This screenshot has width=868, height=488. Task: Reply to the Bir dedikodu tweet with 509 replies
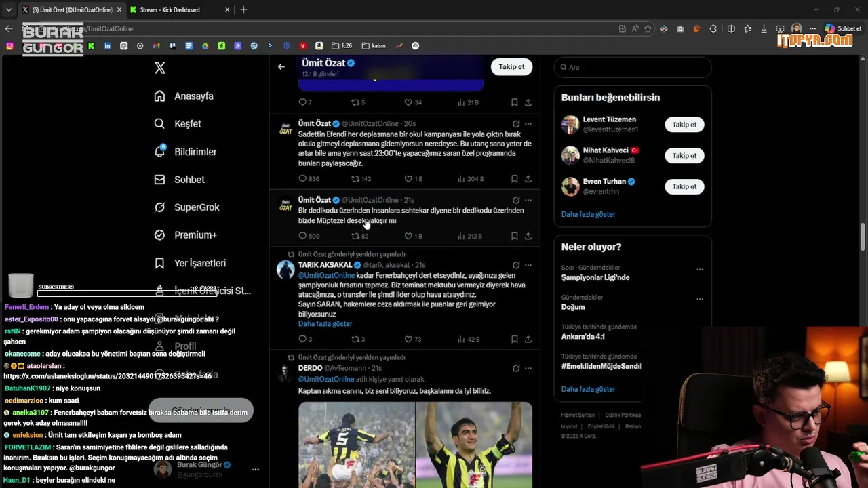(x=309, y=236)
